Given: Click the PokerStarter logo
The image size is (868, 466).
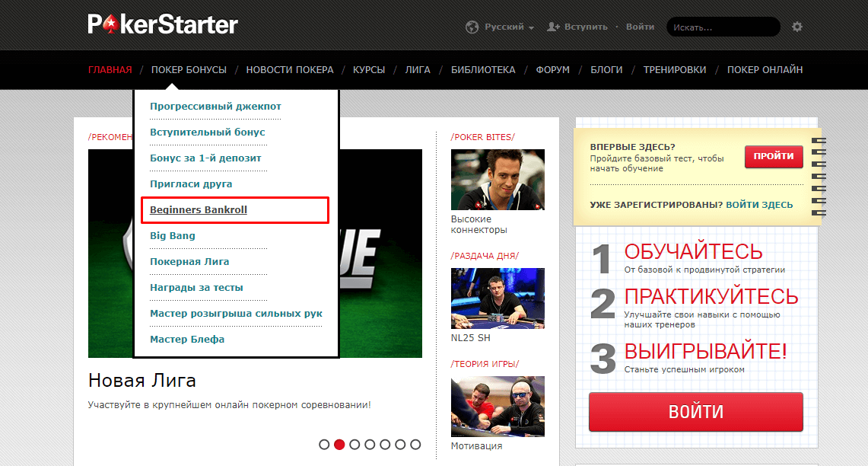Looking at the screenshot, I should tap(163, 24).
